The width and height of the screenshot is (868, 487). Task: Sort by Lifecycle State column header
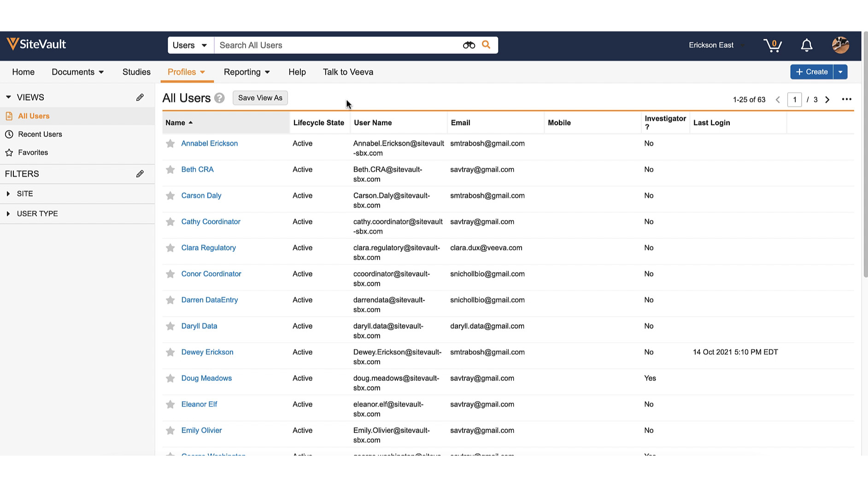click(x=319, y=123)
